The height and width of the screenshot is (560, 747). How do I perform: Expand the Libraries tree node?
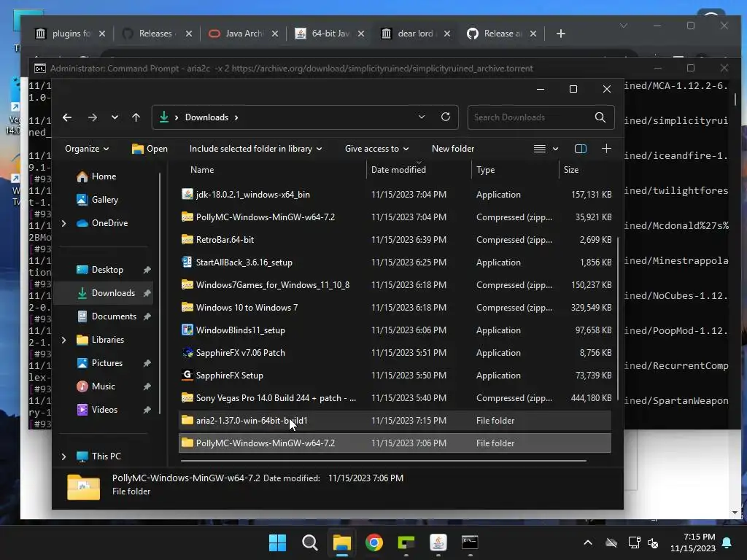tap(64, 340)
